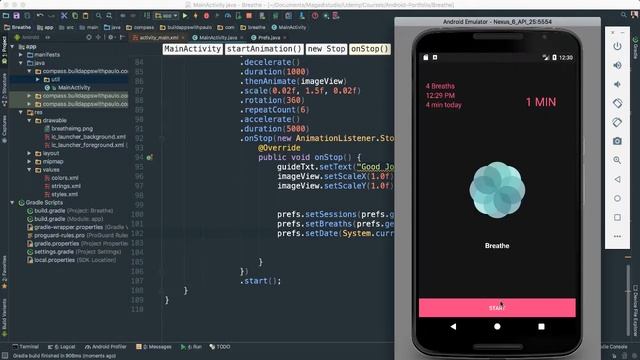
Task: Click the Paste clipboard icon
Action: pos(85,16)
